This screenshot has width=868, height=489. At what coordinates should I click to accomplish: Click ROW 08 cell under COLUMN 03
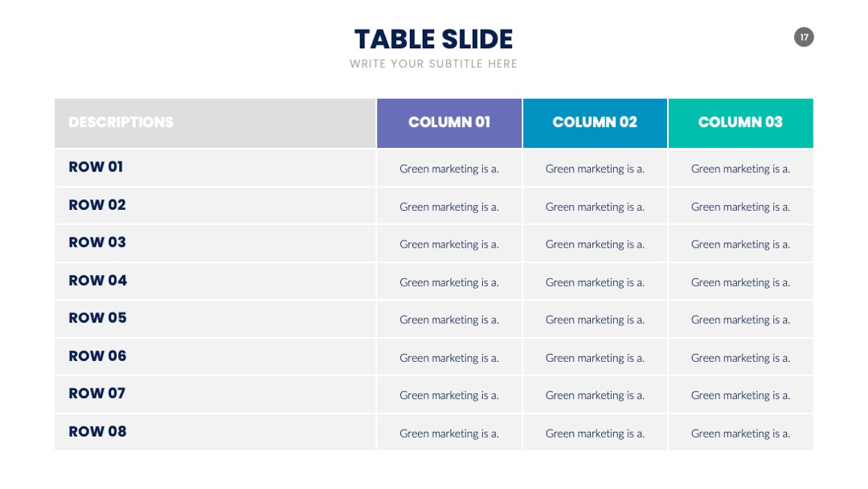(x=741, y=433)
